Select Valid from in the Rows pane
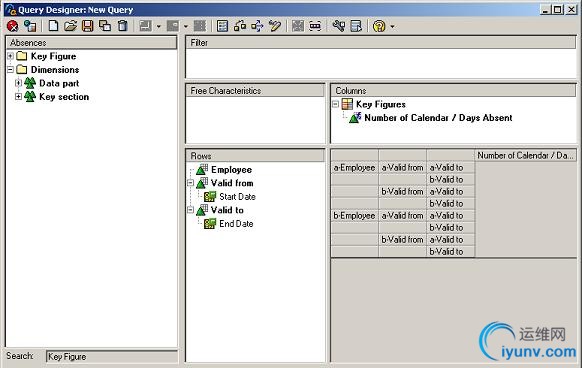Image resolution: width=582 pixels, height=368 pixels. coord(232,183)
